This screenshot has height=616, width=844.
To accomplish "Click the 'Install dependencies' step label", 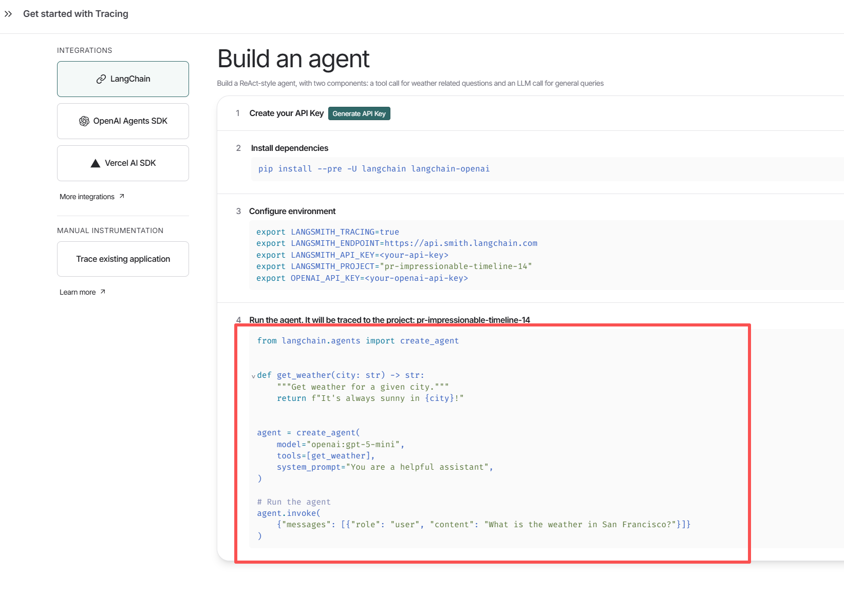I will [290, 148].
